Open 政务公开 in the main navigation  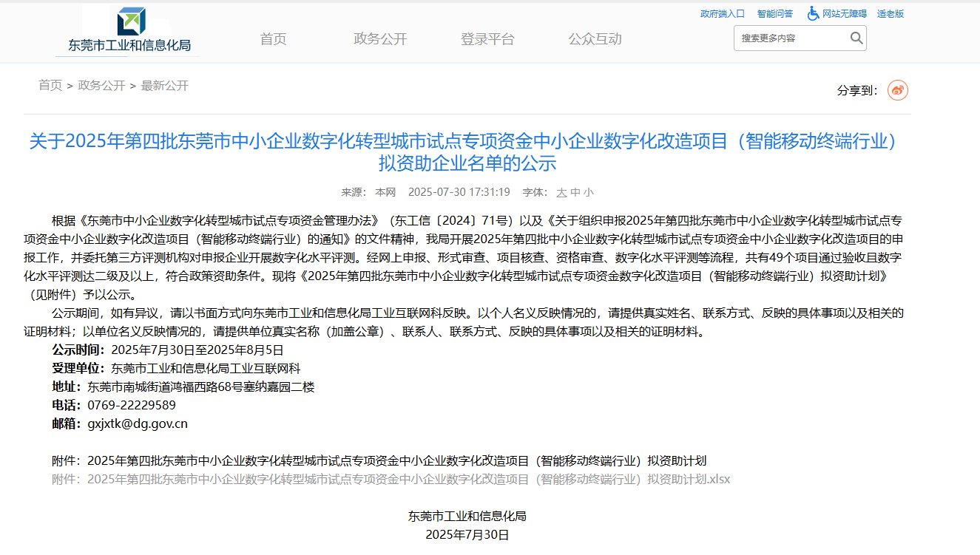coord(380,39)
